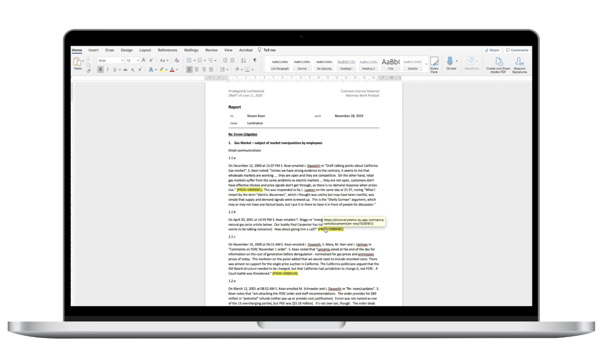Expand the Paste options arrow
Image resolution: width=603 pixels, height=364 pixels.
[83, 61]
